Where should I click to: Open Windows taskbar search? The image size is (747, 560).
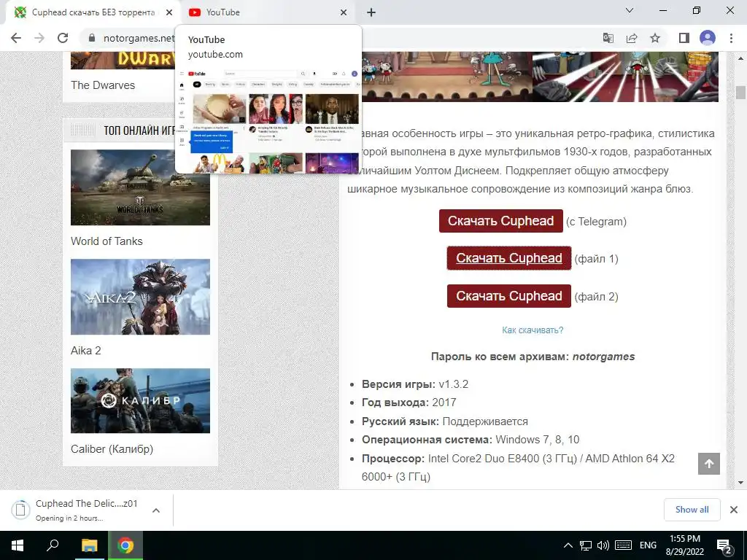coord(53,545)
